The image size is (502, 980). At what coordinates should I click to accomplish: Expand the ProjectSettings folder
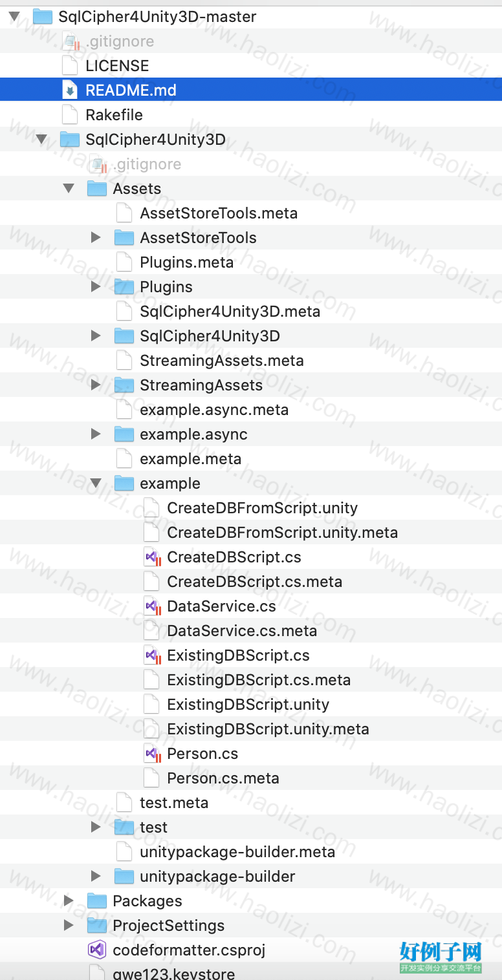(69, 926)
